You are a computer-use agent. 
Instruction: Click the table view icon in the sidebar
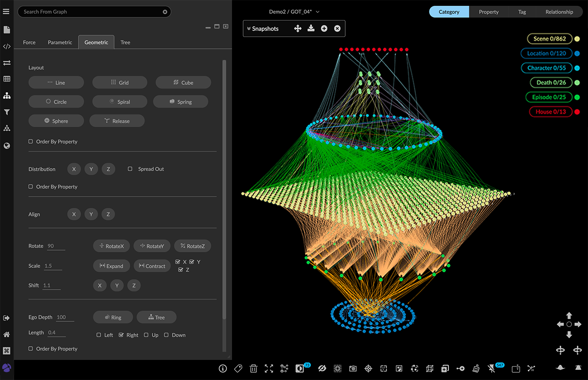click(x=7, y=79)
